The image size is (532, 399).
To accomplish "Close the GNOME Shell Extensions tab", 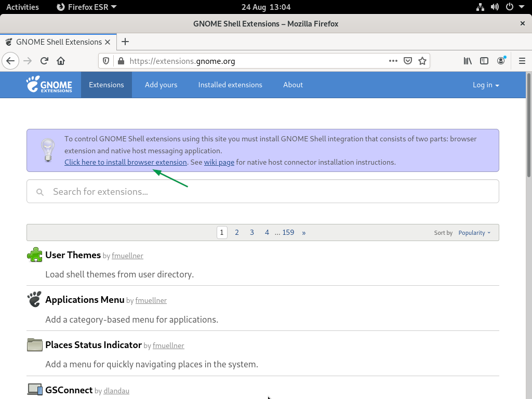I will pos(108,42).
